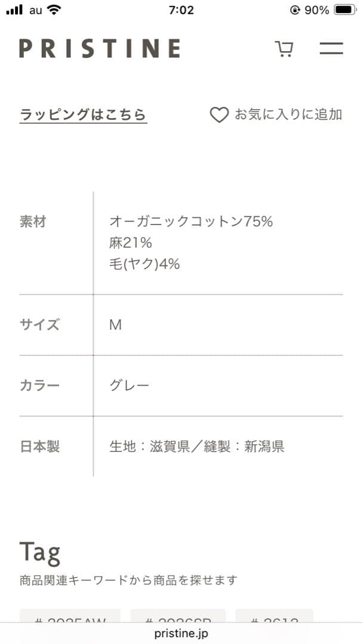Viewport: 363px width, 644px height.
Task: Select the # 2026SP tag
Action: [x=178, y=619]
